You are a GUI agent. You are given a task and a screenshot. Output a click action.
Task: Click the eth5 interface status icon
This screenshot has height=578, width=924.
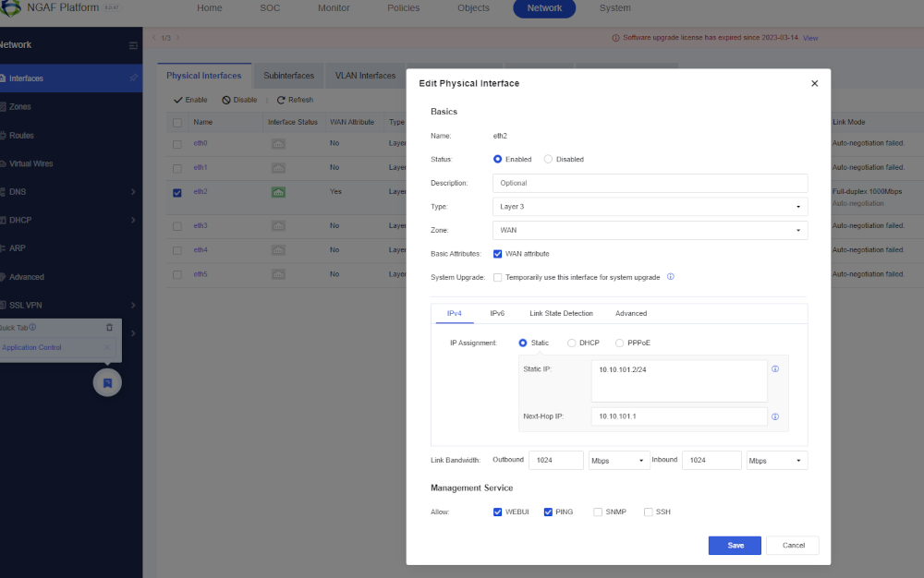278,274
